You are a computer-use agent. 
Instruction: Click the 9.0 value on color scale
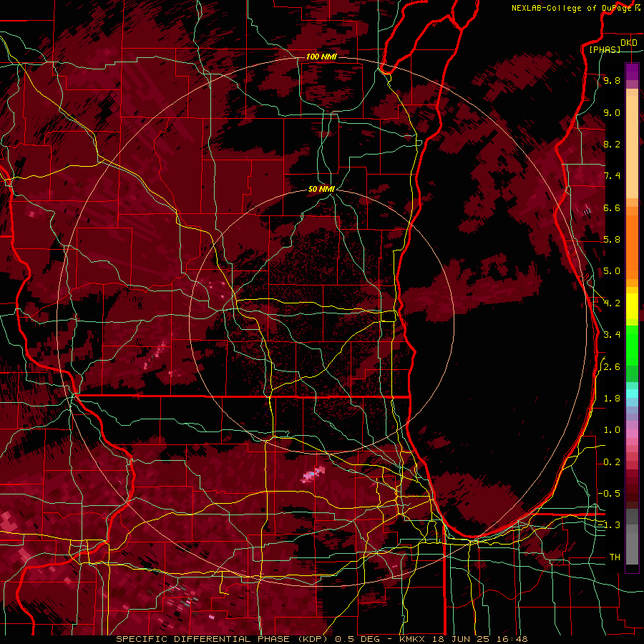612,112
